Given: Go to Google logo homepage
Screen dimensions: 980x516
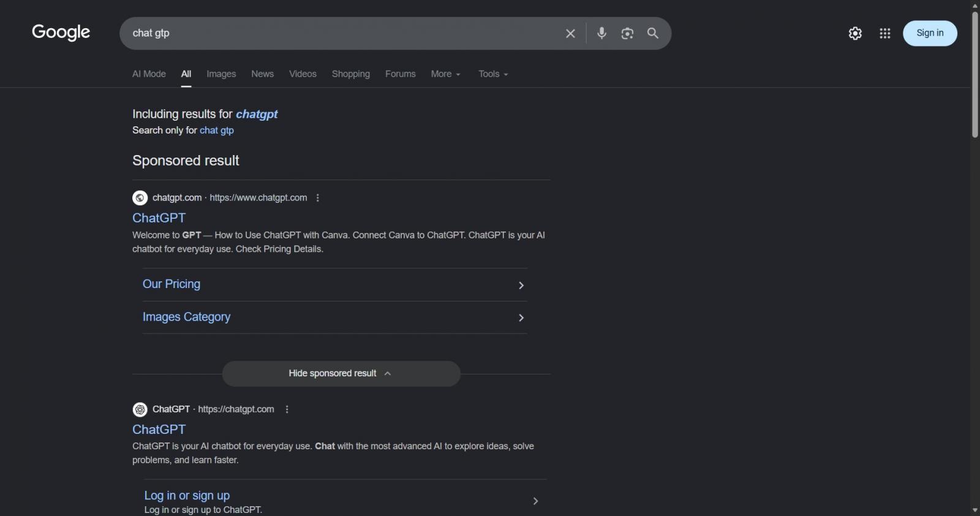Looking at the screenshot, I should pos(61,32).
